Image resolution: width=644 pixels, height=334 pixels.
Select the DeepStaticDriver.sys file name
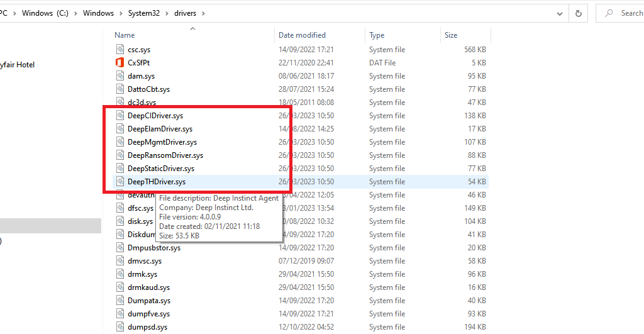pos(160,169)
